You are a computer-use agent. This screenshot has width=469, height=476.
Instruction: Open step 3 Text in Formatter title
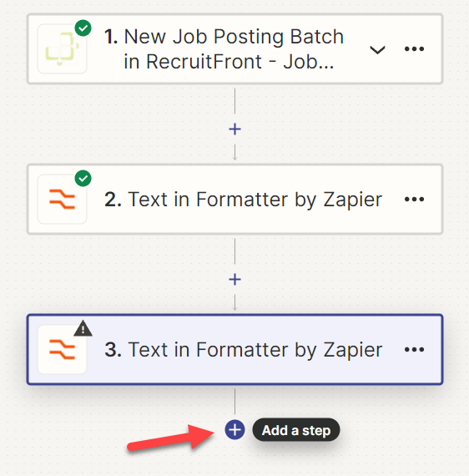[244, 350]
